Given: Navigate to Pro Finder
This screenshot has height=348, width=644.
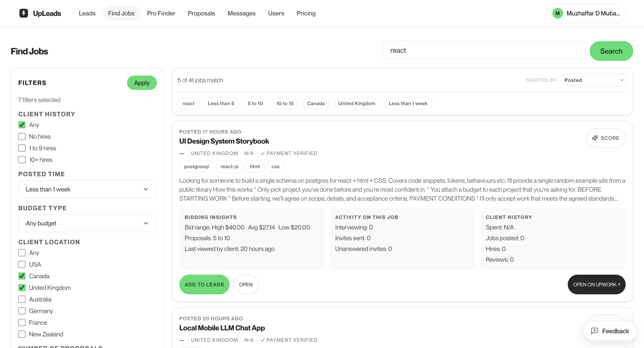Looking at the screenshot, I should pos(161,13).
